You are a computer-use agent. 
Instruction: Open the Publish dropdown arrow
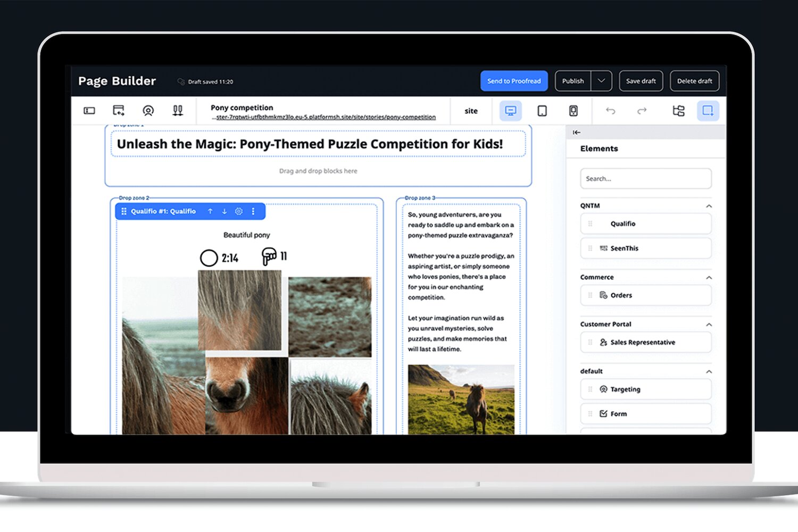[601, 81]
